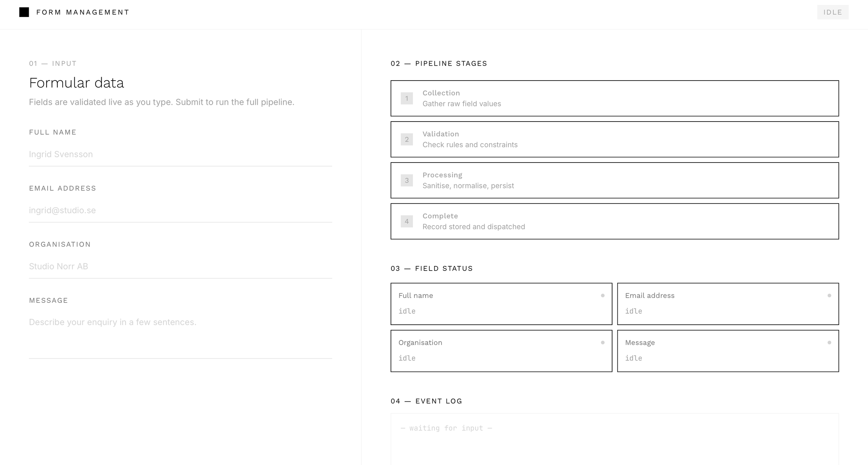
Task: Select the Processing pipeline stage card
Action: pos(615,180)
